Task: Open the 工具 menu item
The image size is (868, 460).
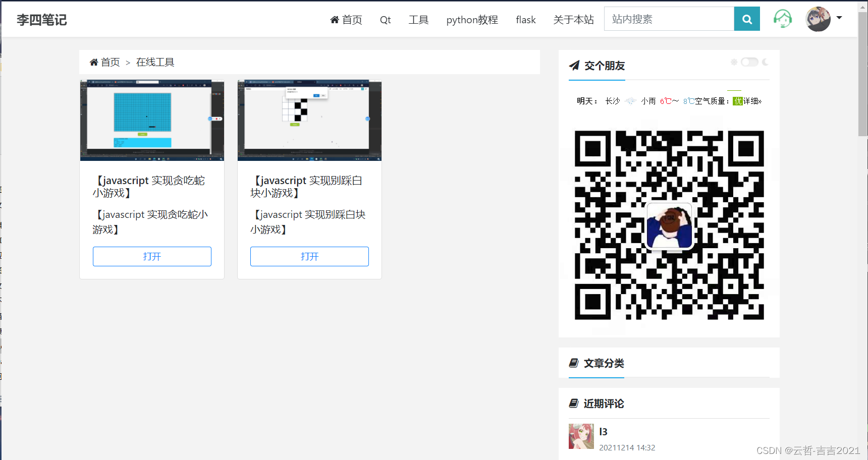Action: [x=418, y=20]
